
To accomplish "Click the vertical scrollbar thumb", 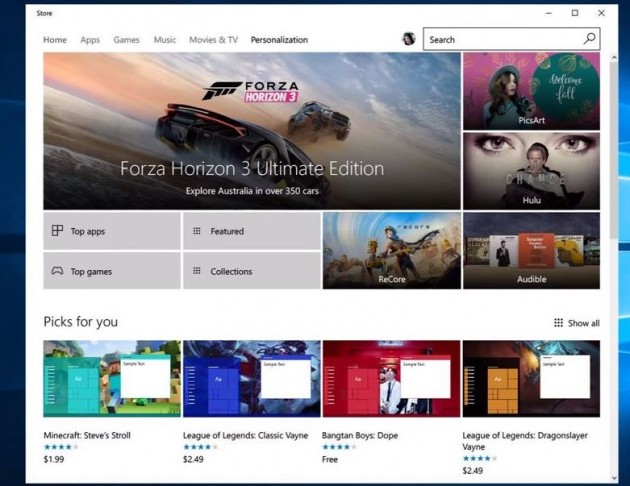I will click(x=614, y=150).
